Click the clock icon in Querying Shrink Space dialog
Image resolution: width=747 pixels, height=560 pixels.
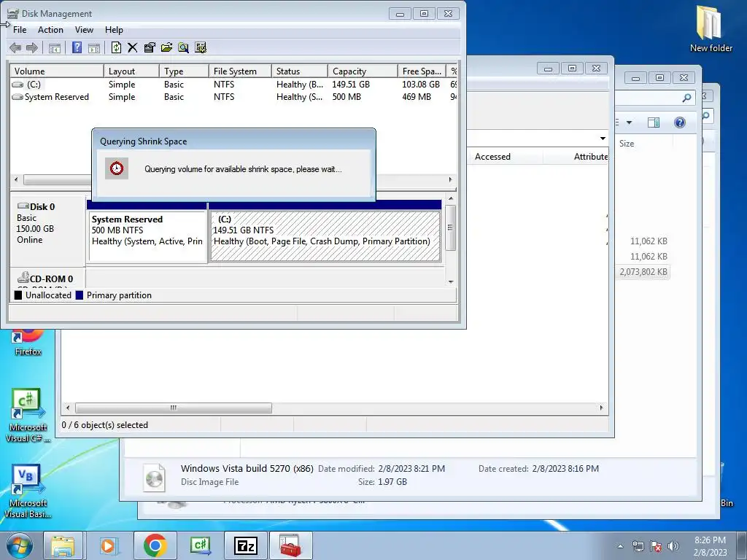pyautogui.click(x=117, y=168)
